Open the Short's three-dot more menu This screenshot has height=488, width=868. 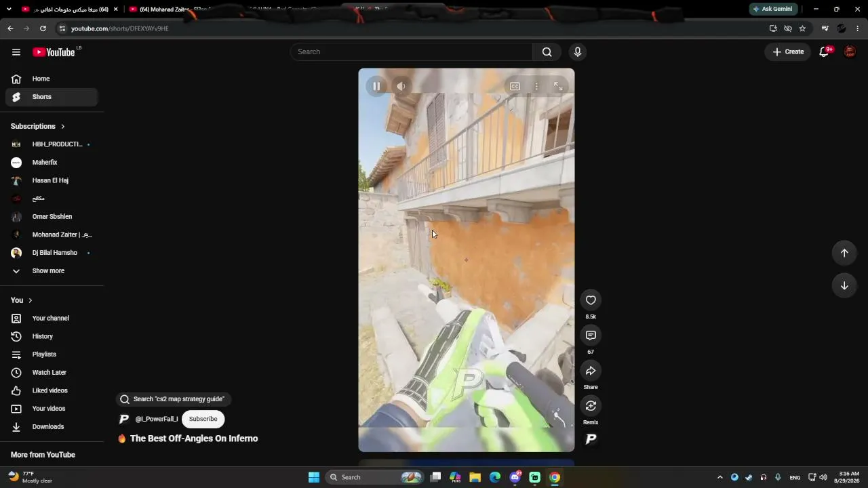pos(536,86)
